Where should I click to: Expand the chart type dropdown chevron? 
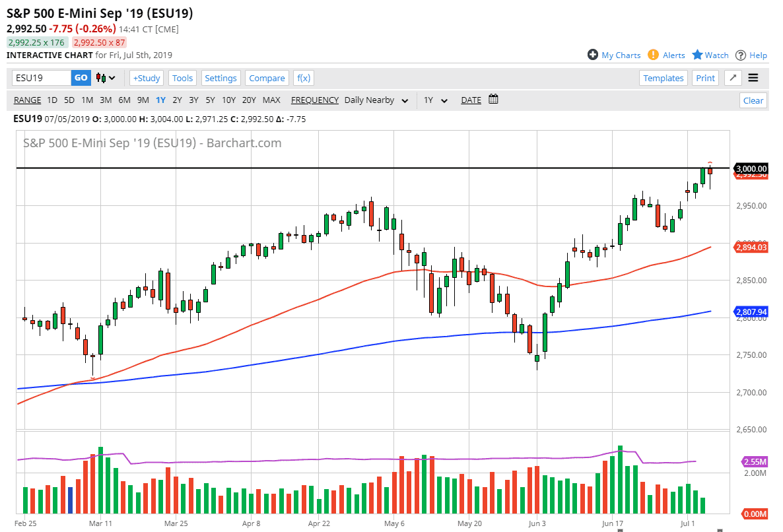(x=112, y=78)
